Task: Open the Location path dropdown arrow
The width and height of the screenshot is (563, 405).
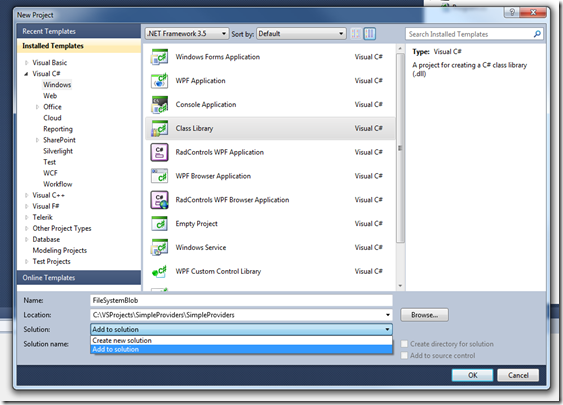Action: tap(388, 315)
